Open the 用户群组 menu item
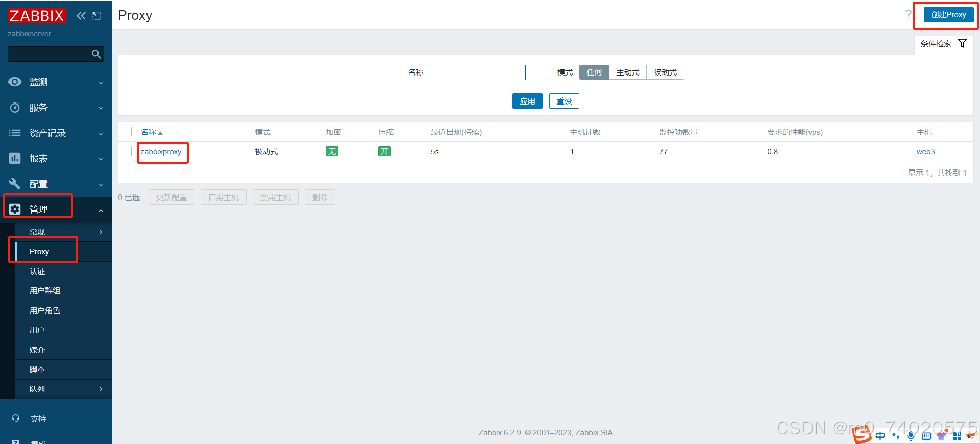980x444 pixels. (x=63, y=291)
